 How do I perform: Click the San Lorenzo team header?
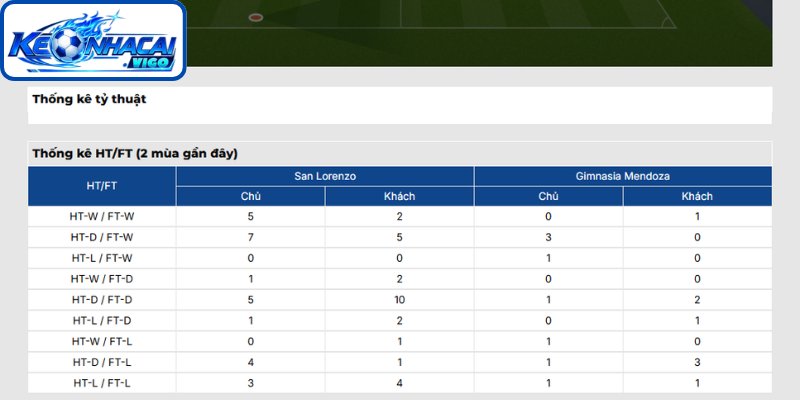pyautogui.click(x=325, y=176)
